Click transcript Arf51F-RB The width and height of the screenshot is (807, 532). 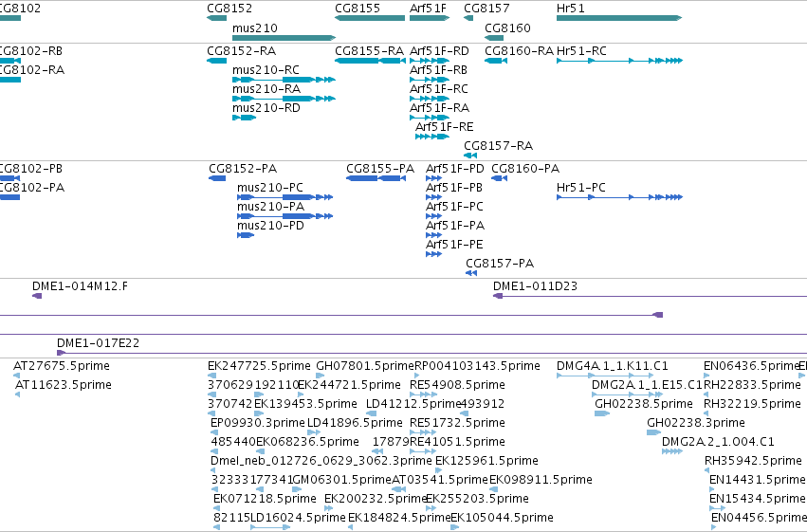(438, 70)
